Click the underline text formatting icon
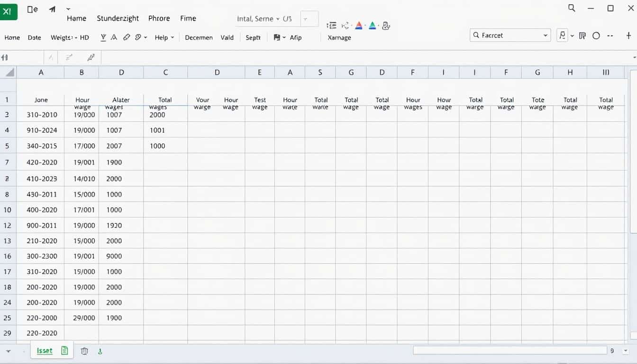Image resolution: width=637 pixels, height=364 pixels. tap(104, 37)
